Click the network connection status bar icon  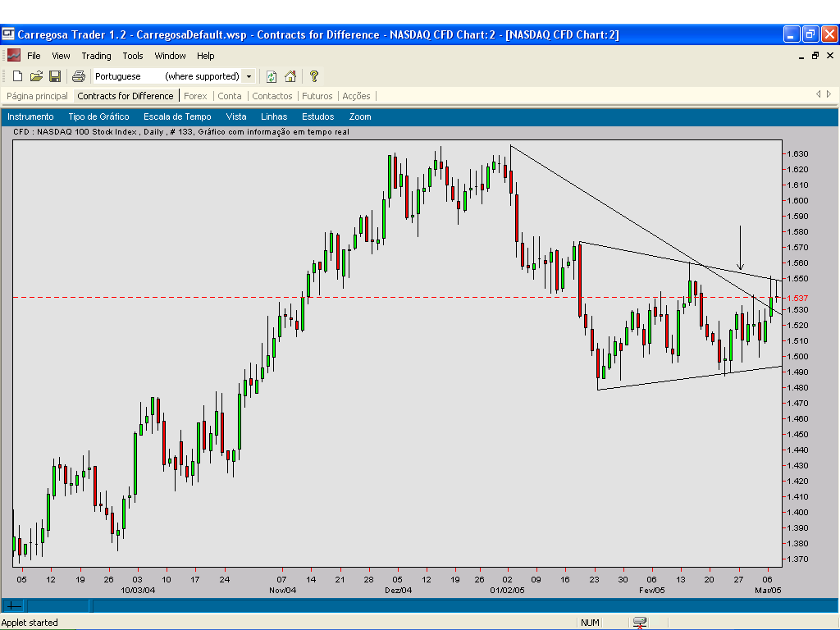tap(641, 623)
